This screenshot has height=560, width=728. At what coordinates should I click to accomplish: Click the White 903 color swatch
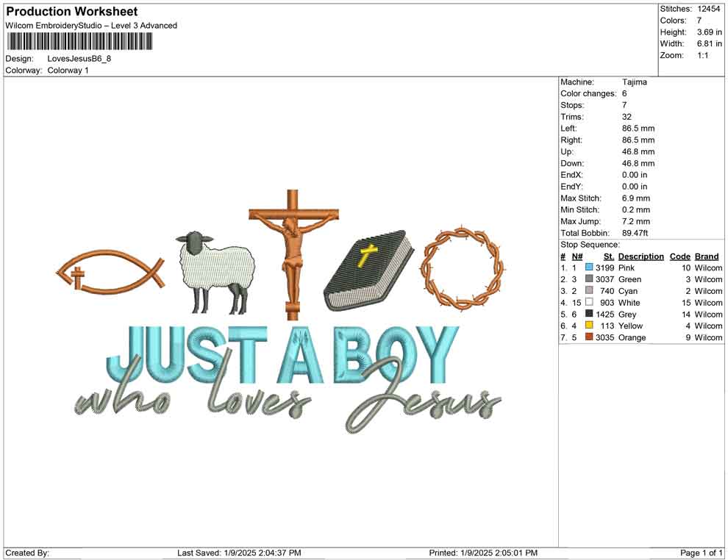(x=588, y=303)
